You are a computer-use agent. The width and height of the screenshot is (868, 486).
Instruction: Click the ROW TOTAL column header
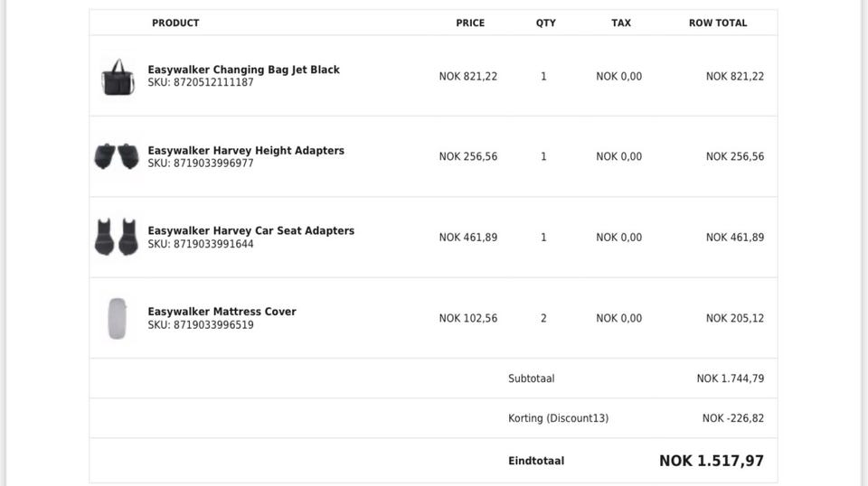tap(718, 23)
